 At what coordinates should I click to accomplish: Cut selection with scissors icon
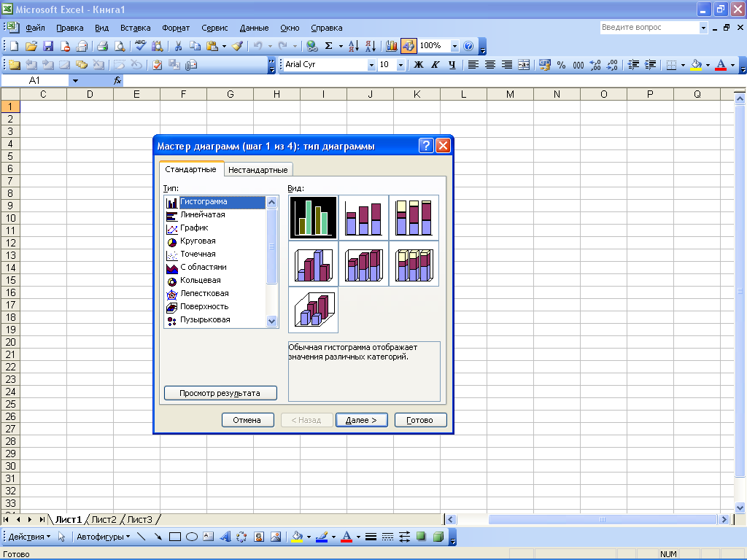178,46
